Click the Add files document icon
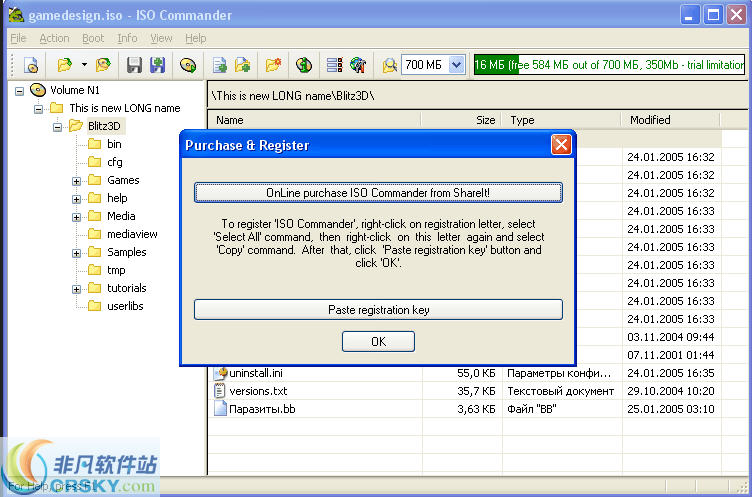 click(220, 65)
